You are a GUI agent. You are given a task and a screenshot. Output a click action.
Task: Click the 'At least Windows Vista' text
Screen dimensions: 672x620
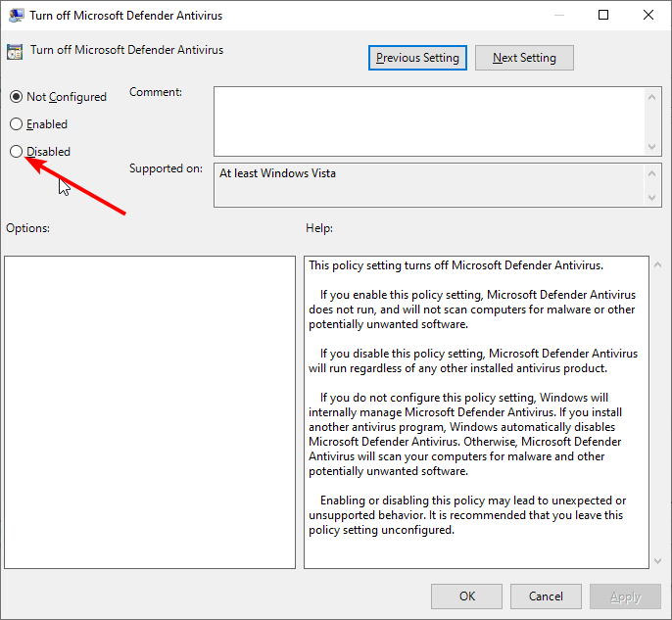[x=278, y=173]
